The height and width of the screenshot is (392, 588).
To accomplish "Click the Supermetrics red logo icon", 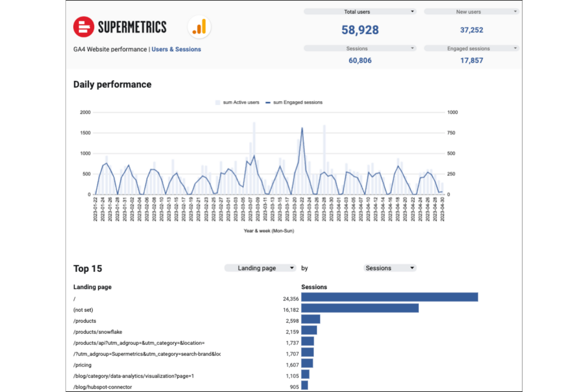I will point(84,27).
